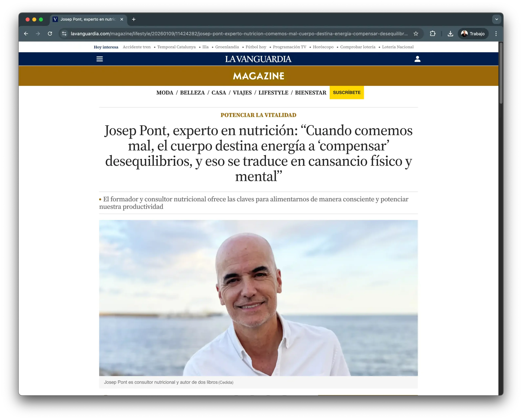Go back with the browser back arrow
Image resolution: width=522 pixels, height=420 pixels.
(26, 34)
